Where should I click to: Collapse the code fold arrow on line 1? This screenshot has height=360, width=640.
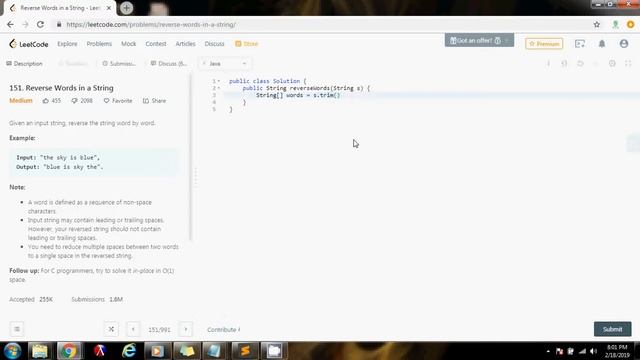[219, 81]
